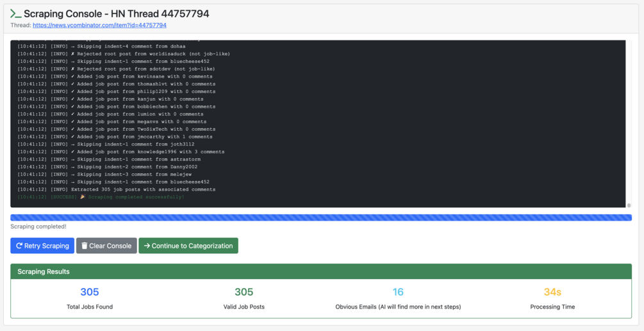644x331 pixels.
Task: Click the Processing Time label
Action: pos(552,307)
